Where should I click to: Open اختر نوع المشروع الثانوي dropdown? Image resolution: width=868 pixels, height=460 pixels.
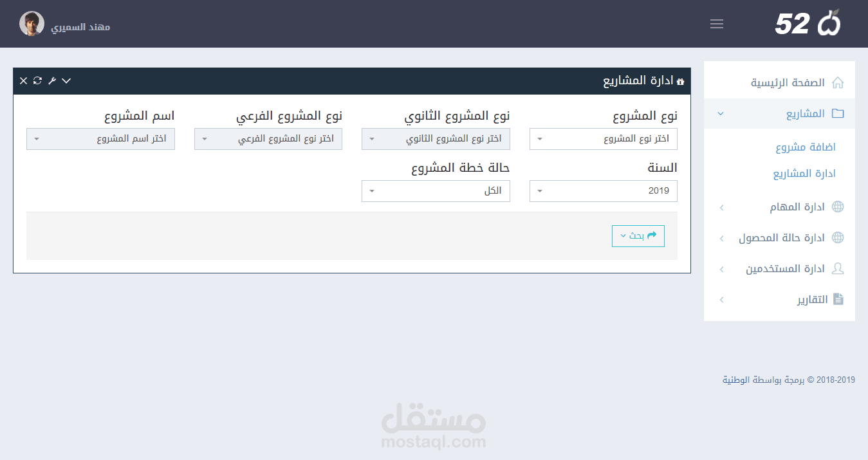tap(436, 139)
